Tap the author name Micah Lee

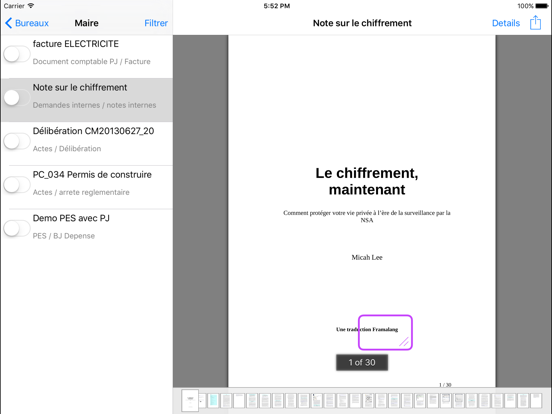click(367, 257)
